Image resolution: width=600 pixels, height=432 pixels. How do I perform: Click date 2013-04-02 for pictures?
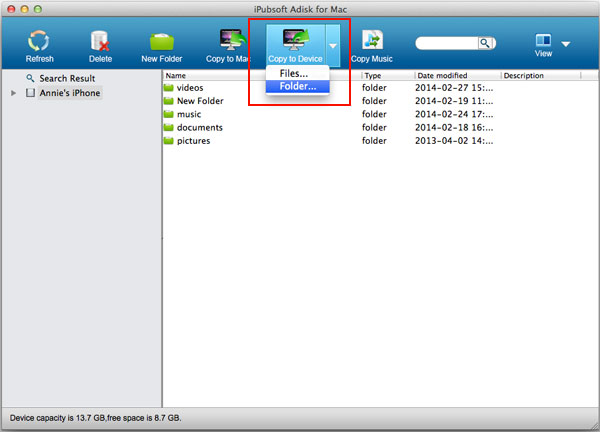pyautogui.click(x=454, y=141)
